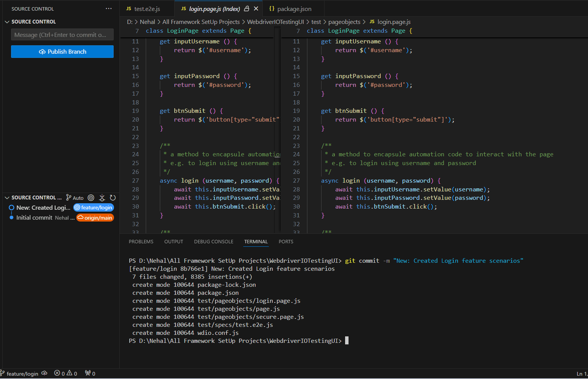Switch to the DEBUG CONSOLE tab

(x=213, y=242)
